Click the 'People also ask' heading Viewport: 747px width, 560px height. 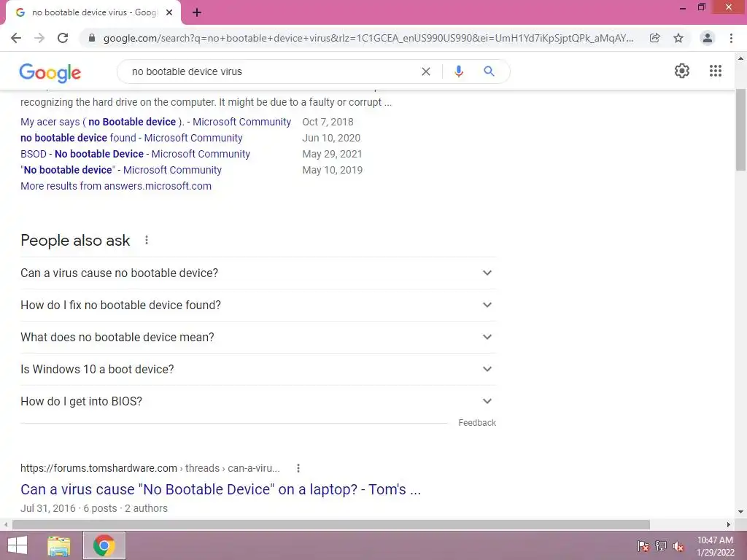[75, 241]
